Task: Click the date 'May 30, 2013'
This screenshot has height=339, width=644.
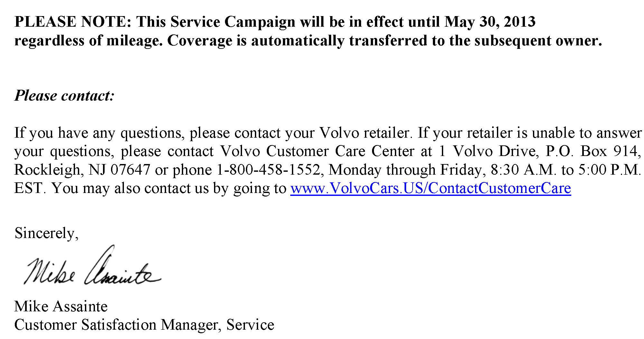Action: coord(490,22)
